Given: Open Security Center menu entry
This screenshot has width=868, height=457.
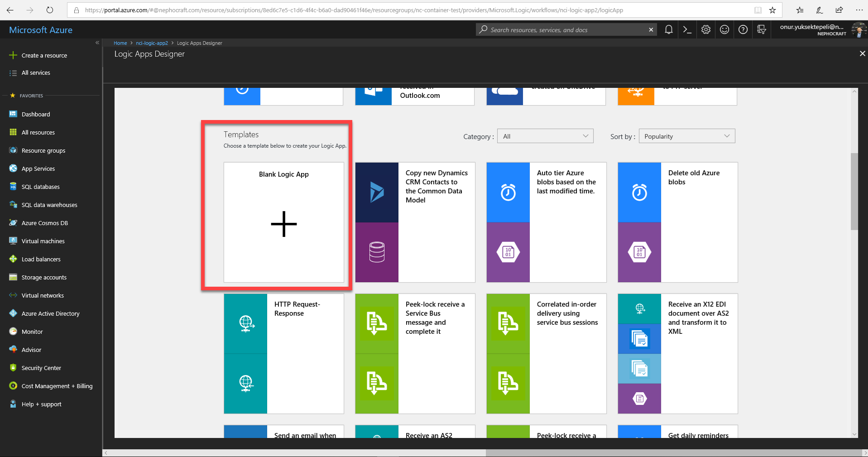Looking at the screenshot, I should pos(41,368).
